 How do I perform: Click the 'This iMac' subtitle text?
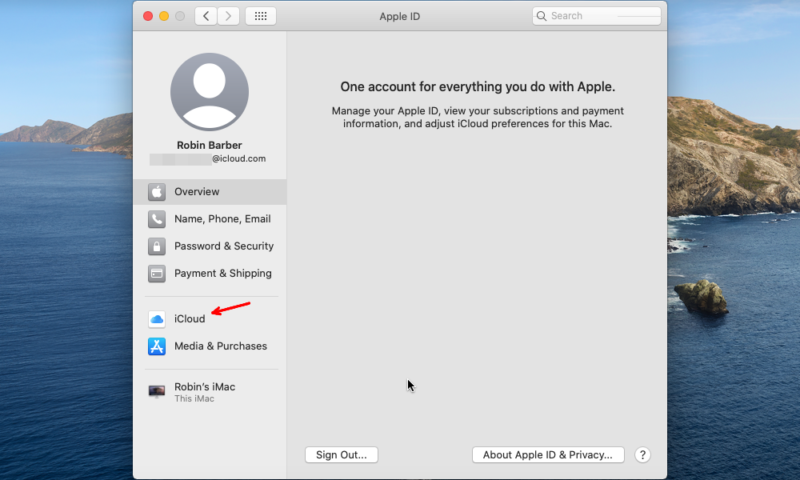click(x=194, y=399)
